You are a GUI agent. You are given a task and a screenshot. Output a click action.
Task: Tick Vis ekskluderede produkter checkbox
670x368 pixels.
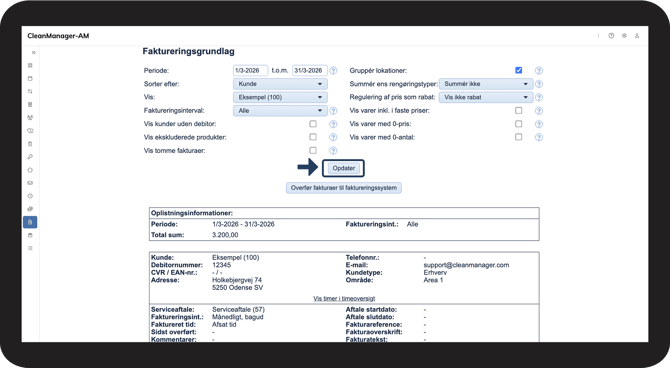(313, 137)
